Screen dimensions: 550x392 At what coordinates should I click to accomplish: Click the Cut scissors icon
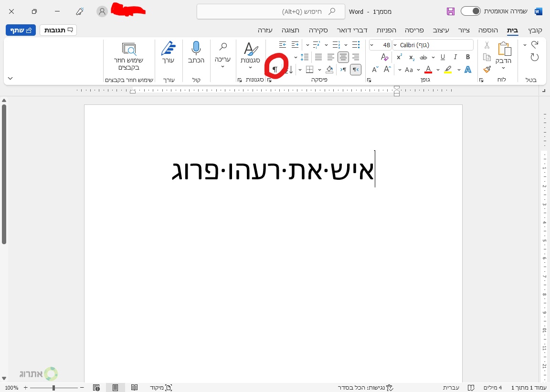point(487,45)
